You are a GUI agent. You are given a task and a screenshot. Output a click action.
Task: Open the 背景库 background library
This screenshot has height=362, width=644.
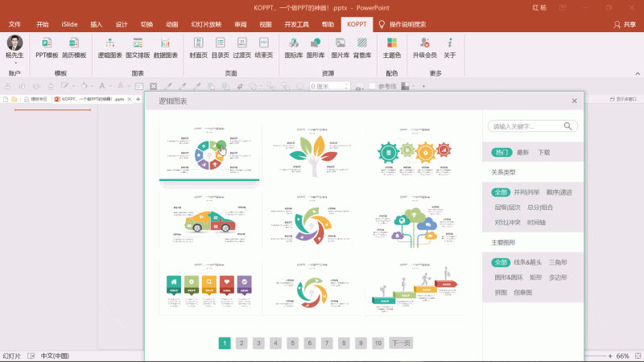click(361, 47)
